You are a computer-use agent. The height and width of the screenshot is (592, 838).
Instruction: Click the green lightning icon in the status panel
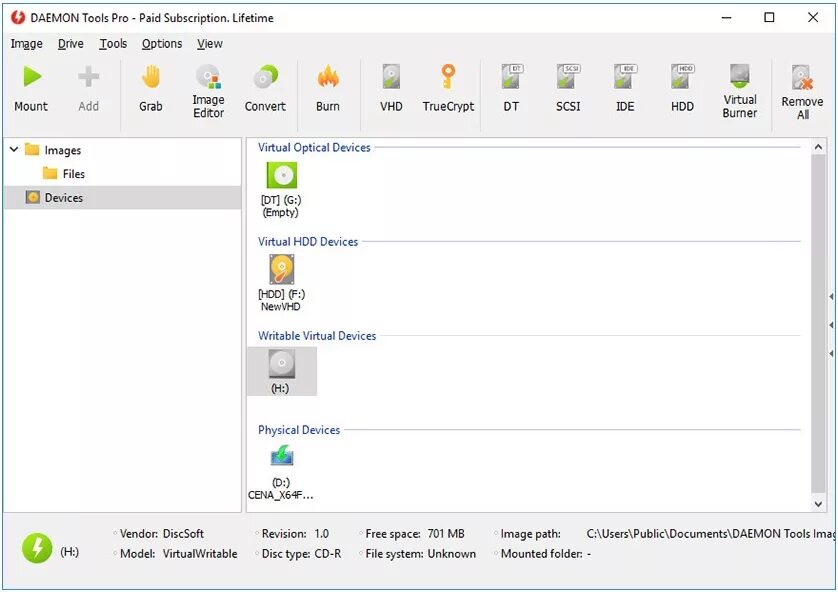pyautogui.click(x=37, y=548)
